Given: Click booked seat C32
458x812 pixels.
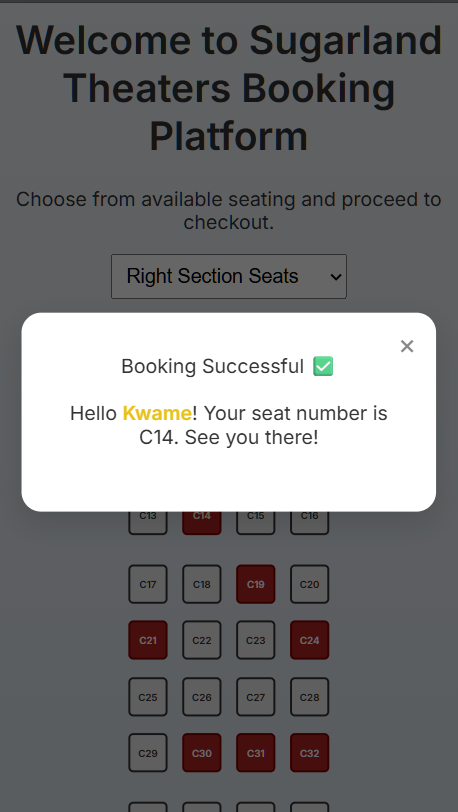Looking at the screenshot, I should 309,753.
